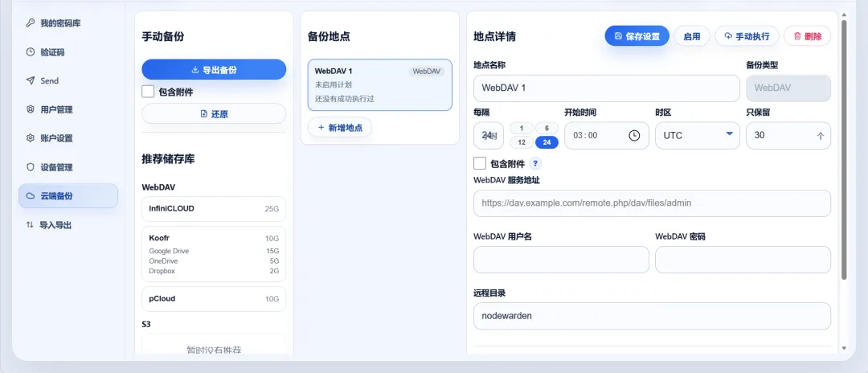Click the 地点名称 input field
Screen dimensions: 868x373
pyautogui.click(x=607, y=88)
